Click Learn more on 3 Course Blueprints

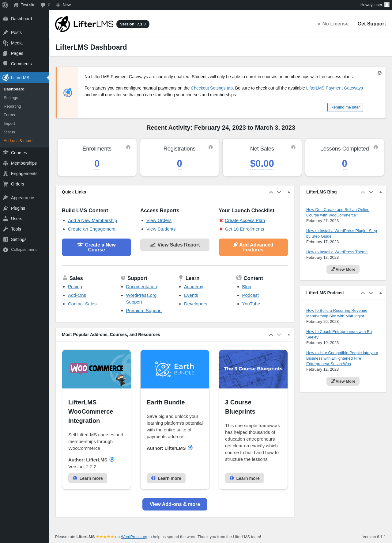coord(244,478)
